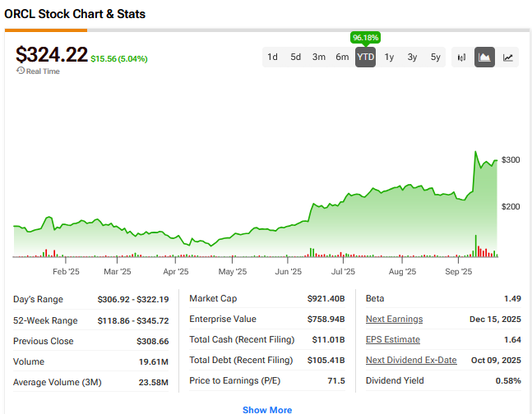Click the $324.22 stock price
Viewport: 532px width, 414px height.
coord(52,54)
